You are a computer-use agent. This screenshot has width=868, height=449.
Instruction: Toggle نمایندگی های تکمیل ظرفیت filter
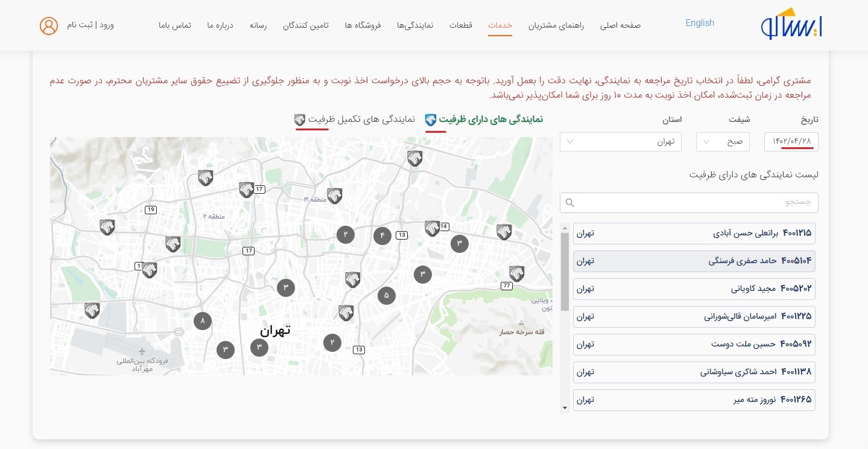click(355, 119)
